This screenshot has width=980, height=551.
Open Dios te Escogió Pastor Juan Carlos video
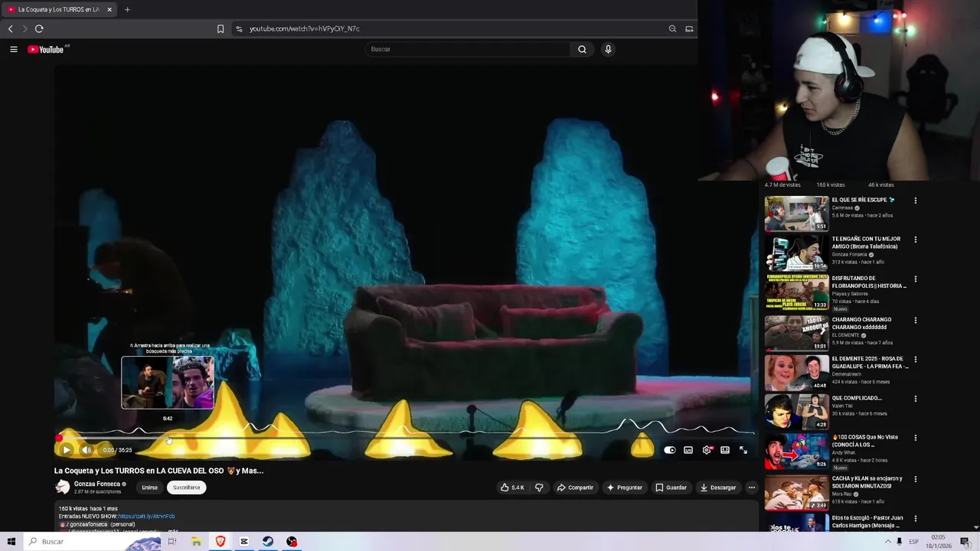[x=867, y=521]
